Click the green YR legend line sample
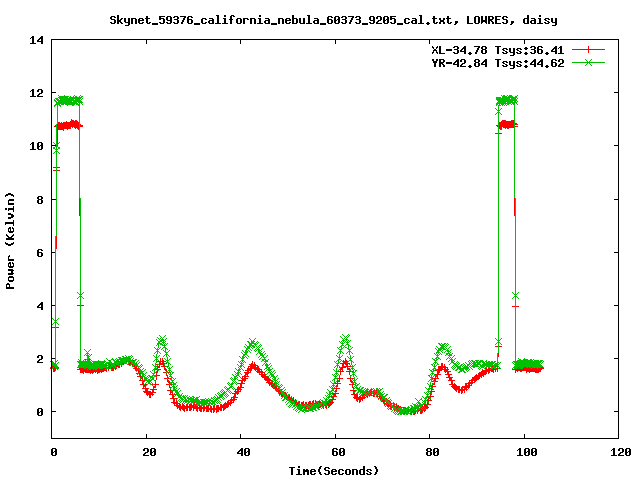The image size is (640, 480). coord(588,62)
